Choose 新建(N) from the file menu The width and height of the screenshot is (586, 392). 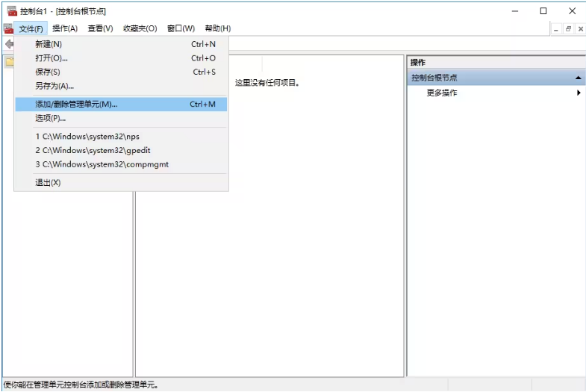tap(121, 44)
